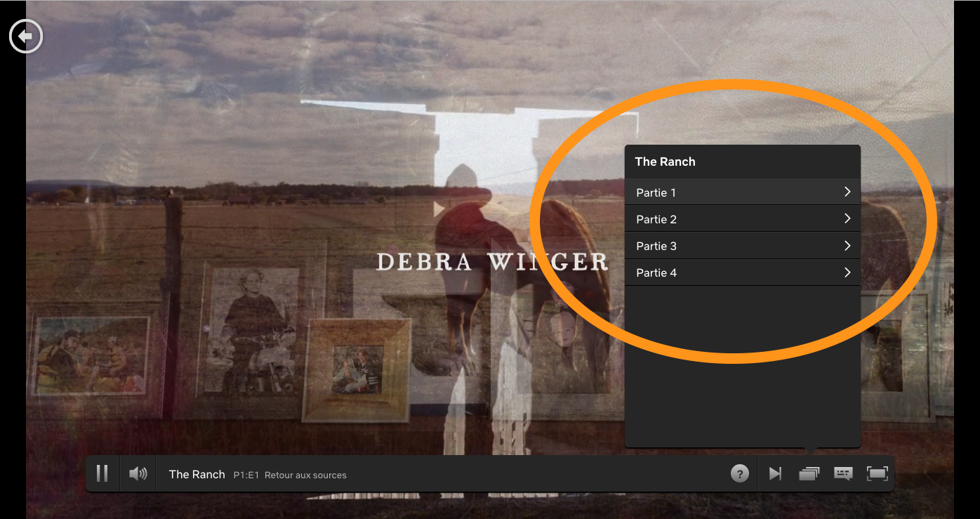Open the help question mark icon
Viewport: 980px width, 519px height.
pos(740,474)
